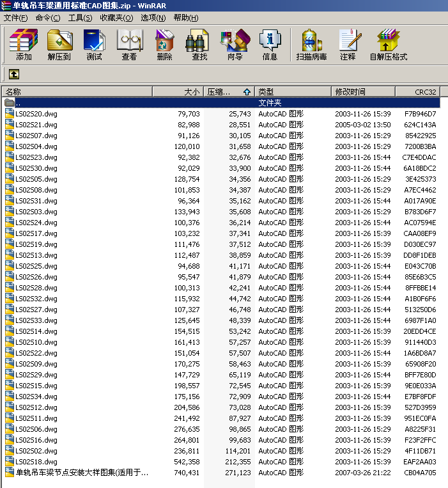Viewport: 448px width, 488px height.
Task: Sort by the Modified time (修改时间) column
Action: click(362, 91)
